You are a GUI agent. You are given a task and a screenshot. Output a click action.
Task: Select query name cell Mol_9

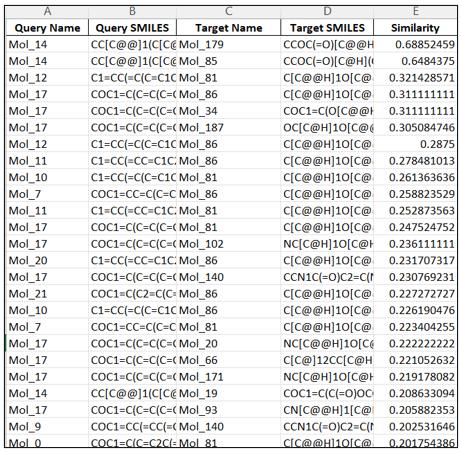coord(47,426)
